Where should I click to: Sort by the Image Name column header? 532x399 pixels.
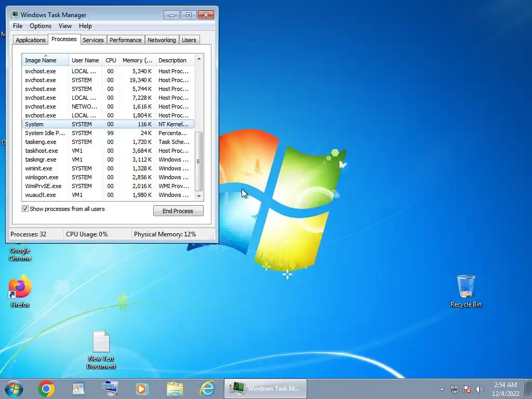pyautogui.click(x=46, y=60)
